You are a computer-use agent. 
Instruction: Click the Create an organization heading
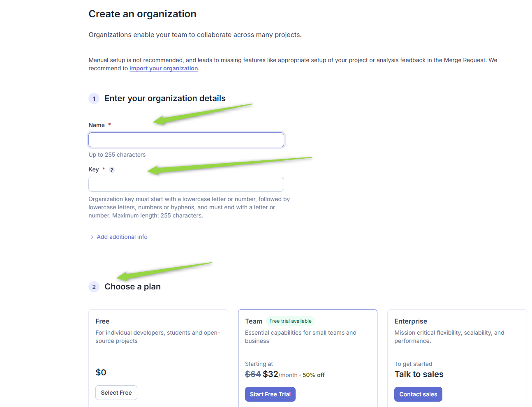pyautogui.click(x=142, y=14)
